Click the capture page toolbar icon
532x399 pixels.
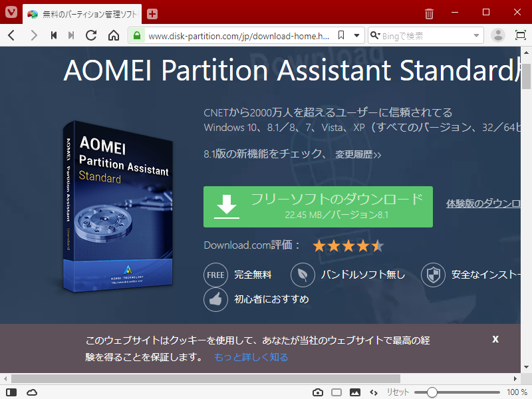coord(521,35)
